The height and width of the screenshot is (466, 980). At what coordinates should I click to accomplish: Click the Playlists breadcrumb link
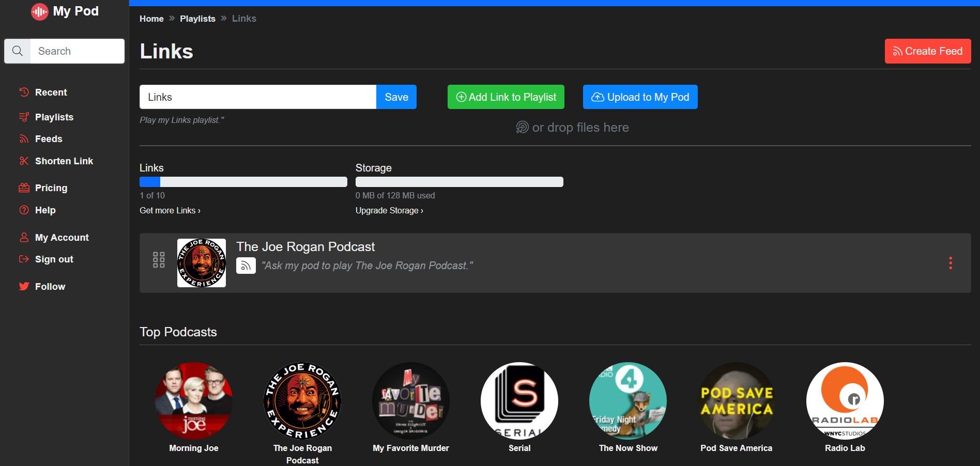[x=197, y=19]
